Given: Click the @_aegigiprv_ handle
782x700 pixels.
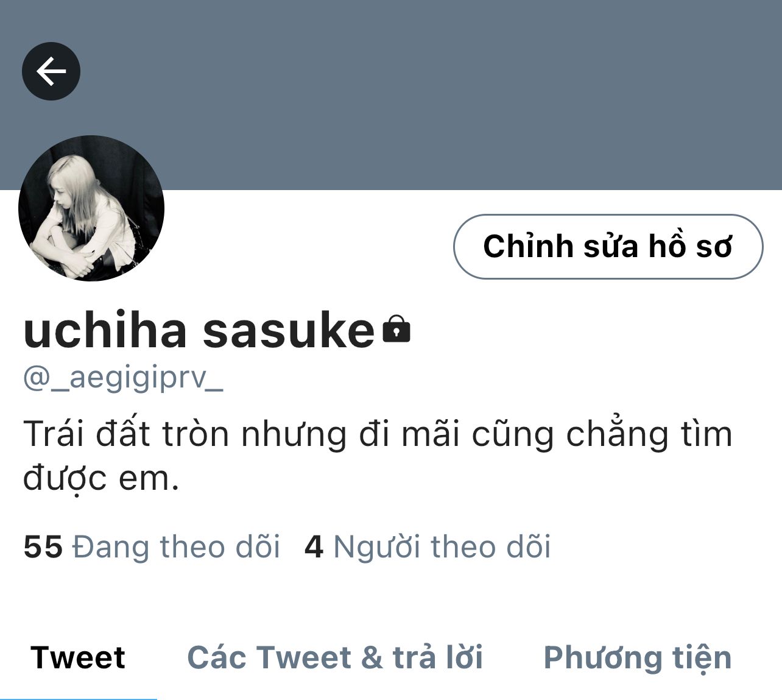Looking at the screenshot, I should pos(123,378).
